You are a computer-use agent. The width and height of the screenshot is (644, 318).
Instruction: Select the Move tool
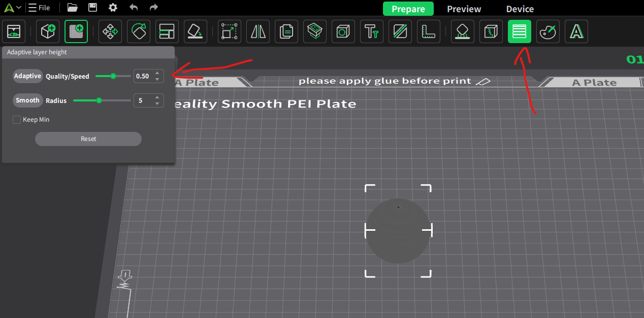110,31
